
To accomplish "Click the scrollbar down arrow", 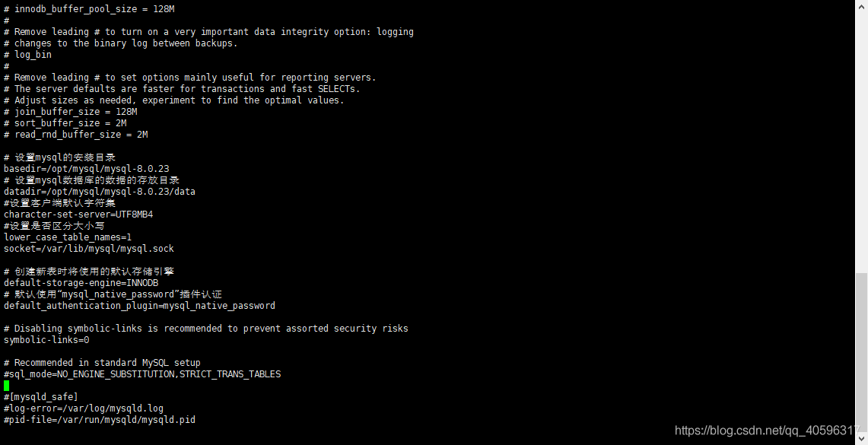I will 861,439.
